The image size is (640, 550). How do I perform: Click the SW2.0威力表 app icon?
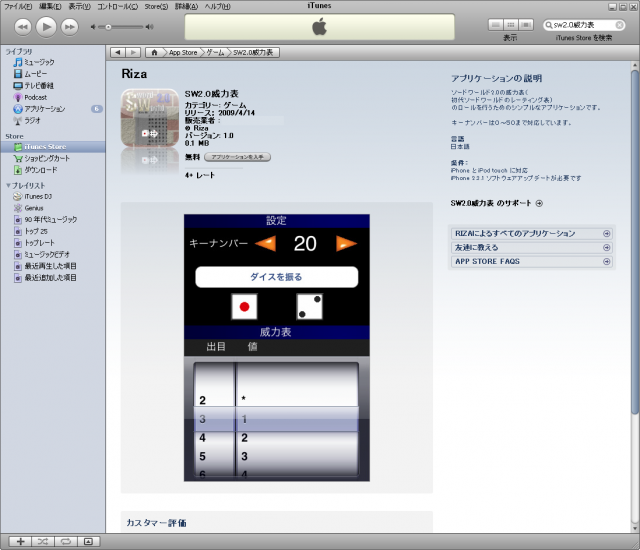[x=150, y=118]
